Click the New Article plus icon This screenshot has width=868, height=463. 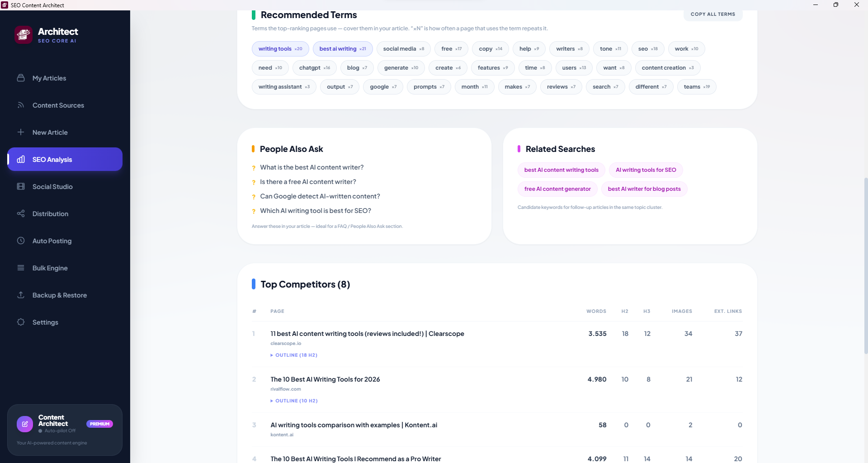point(21,132)
